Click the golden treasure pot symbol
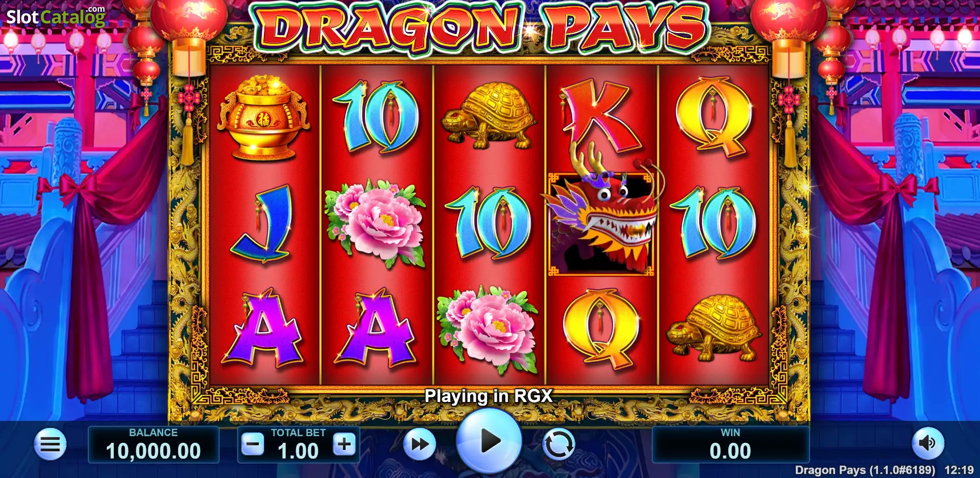 tap(263, 118)
